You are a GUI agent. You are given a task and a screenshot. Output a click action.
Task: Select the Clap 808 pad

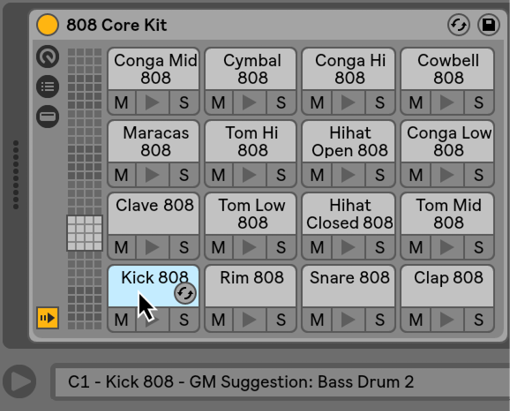coord(447,286)
